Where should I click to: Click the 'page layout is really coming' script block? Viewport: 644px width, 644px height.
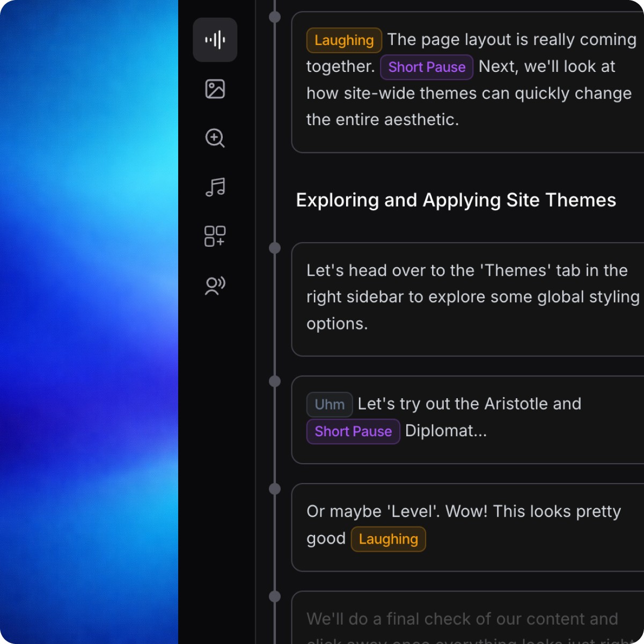[x=467, y=82]
